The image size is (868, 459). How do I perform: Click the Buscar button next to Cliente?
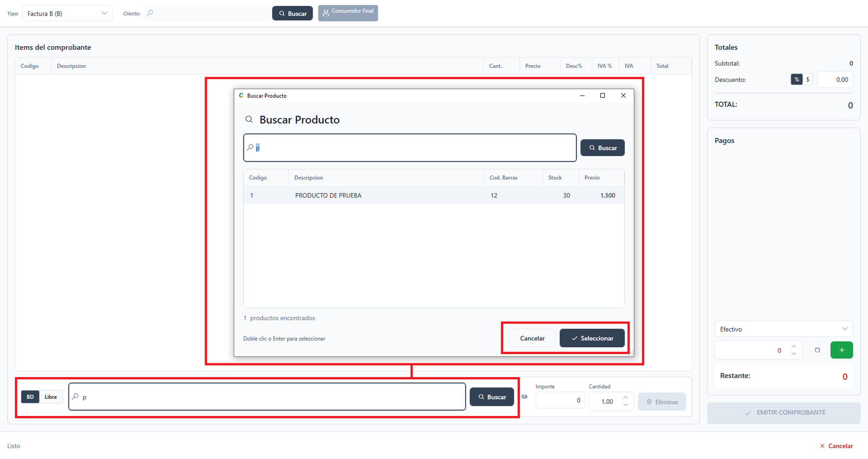[x=292, y=14]
